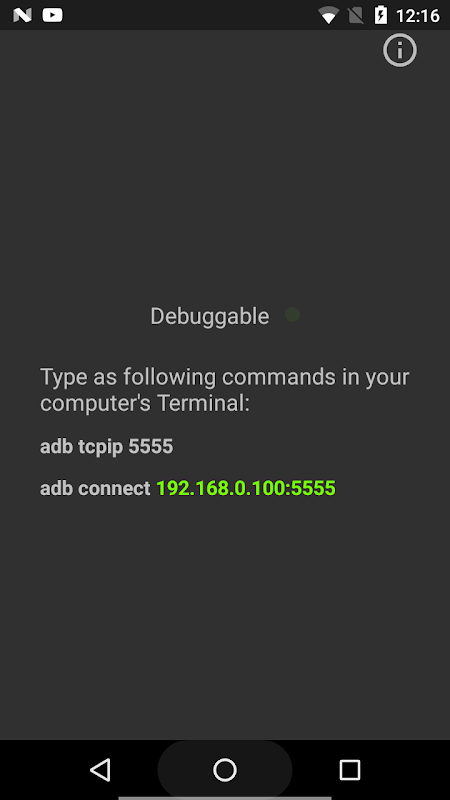Go back with the triangle navigation button
This screenshot has height=800, width=450.
pyautogui.click(x=100, y=769)
